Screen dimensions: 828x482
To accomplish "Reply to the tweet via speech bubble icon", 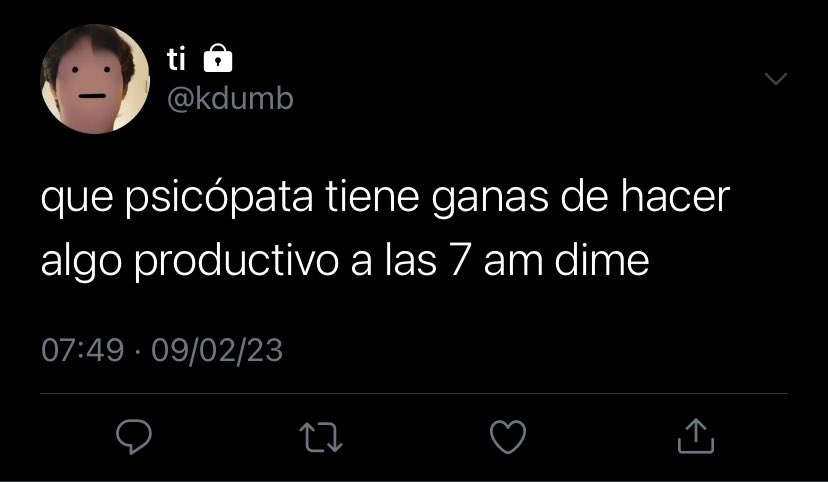I will [134, 437].
